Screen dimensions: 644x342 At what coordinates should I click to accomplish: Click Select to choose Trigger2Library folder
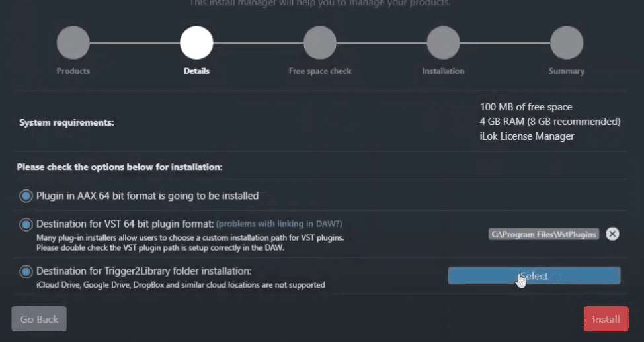click(534, 276)
